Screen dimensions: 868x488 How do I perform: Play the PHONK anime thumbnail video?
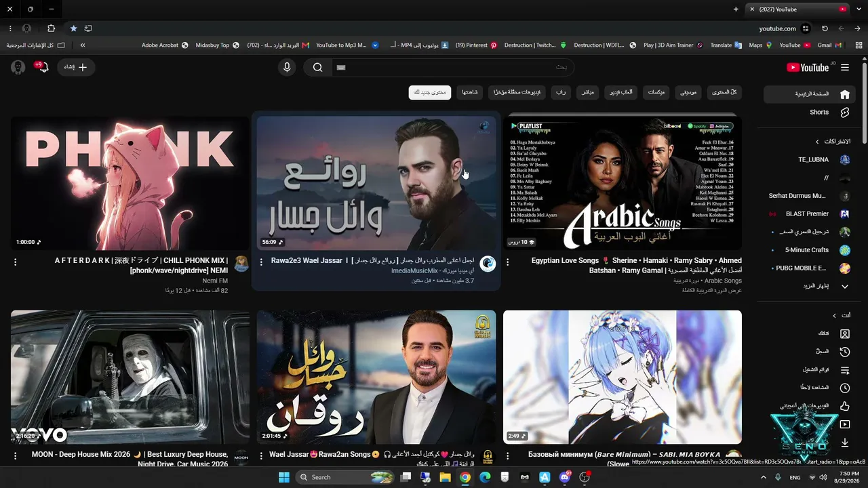130,183
